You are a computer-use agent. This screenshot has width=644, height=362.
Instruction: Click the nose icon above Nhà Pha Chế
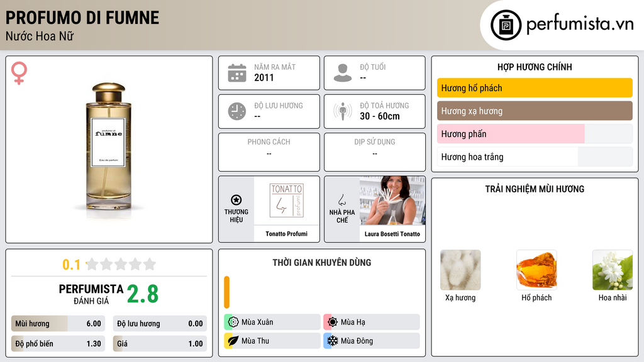point(341,200)
